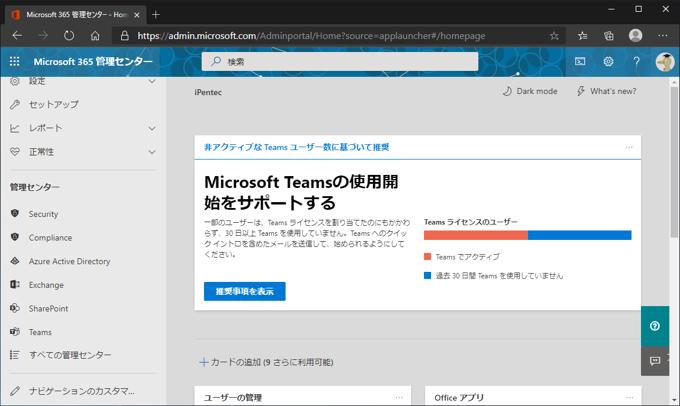Screen dimensions: 680x406
Task: Open the floating help circle button
Action: coord(655,326)
